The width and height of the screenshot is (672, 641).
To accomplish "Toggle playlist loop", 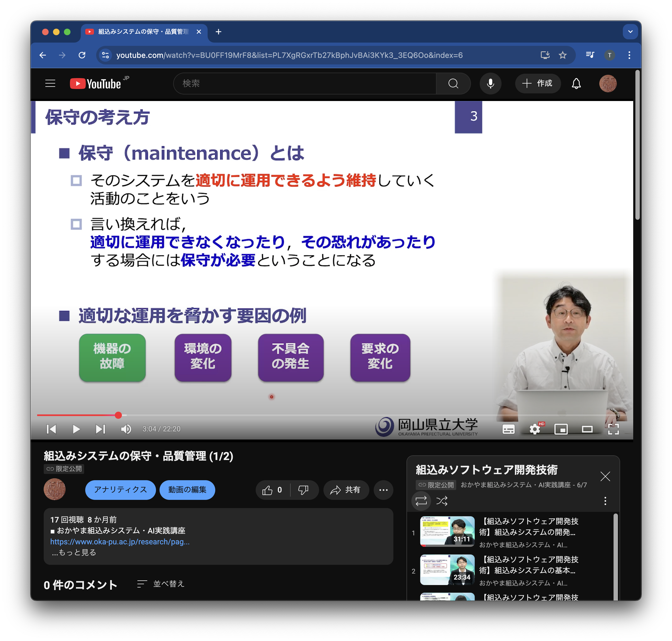I will point(421,501).
